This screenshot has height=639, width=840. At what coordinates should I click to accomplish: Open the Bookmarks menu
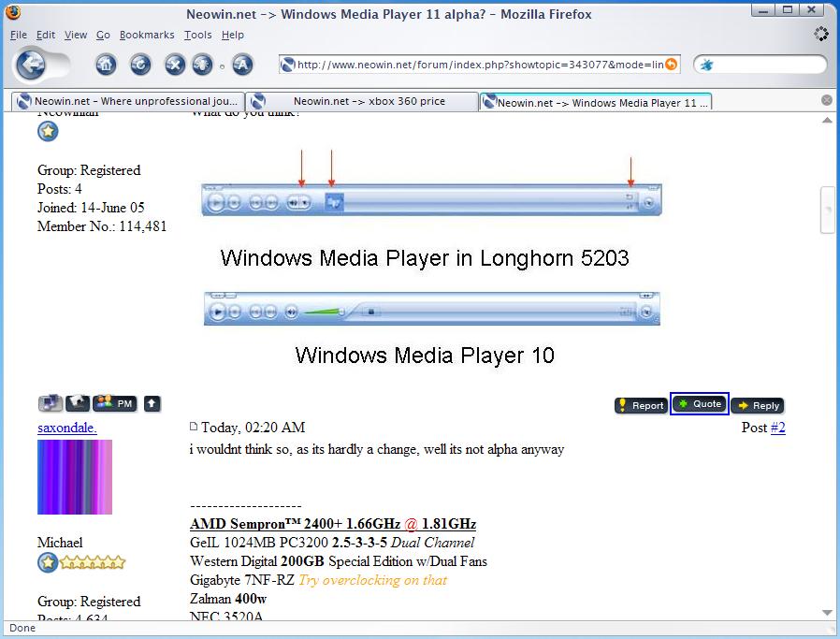pos(147,35)
